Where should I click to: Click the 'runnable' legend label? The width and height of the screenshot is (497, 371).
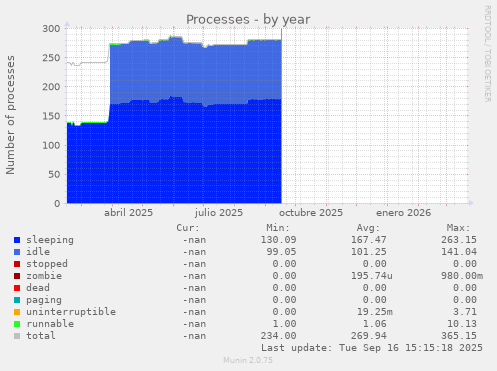(x=50, y=324)
